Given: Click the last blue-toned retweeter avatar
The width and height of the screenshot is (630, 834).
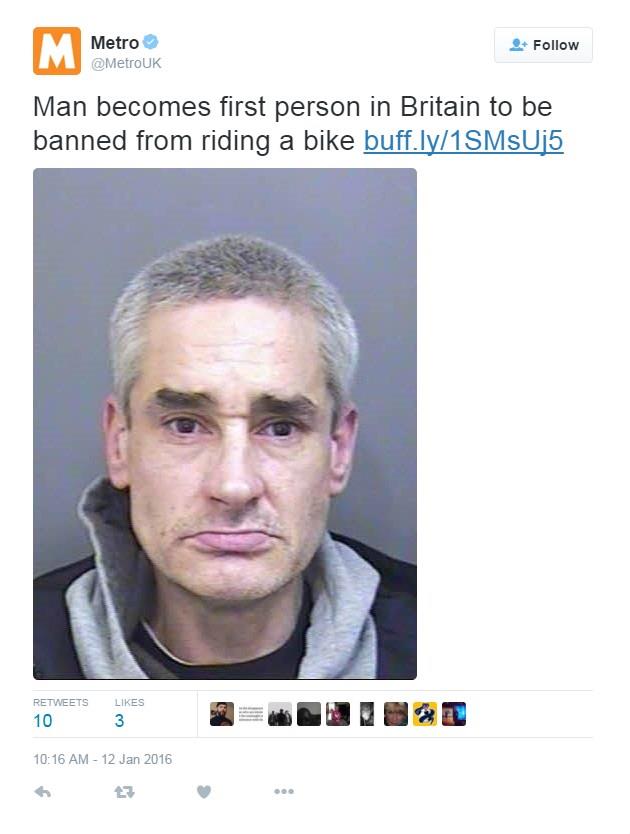Looking at the screenshot, I should [x=454, y=714].
